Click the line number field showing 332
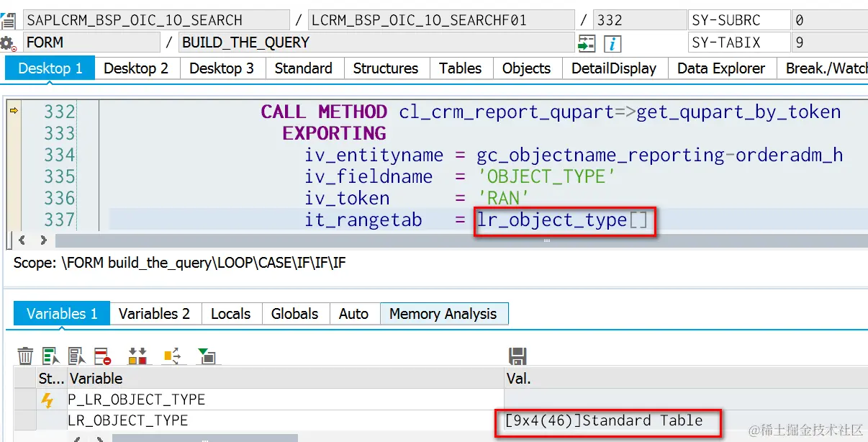Viewport: 868px width, 442px height. (640, 20)
